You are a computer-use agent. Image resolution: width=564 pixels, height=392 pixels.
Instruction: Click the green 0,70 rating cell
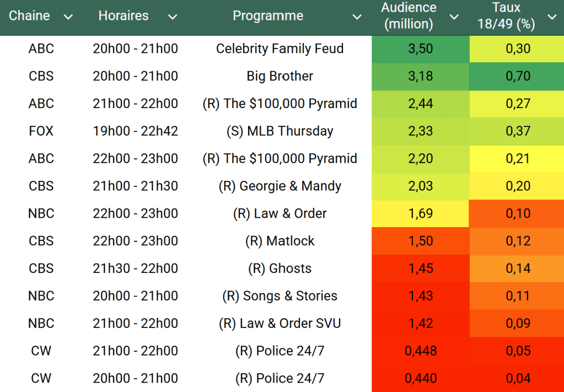coord(518,76)
